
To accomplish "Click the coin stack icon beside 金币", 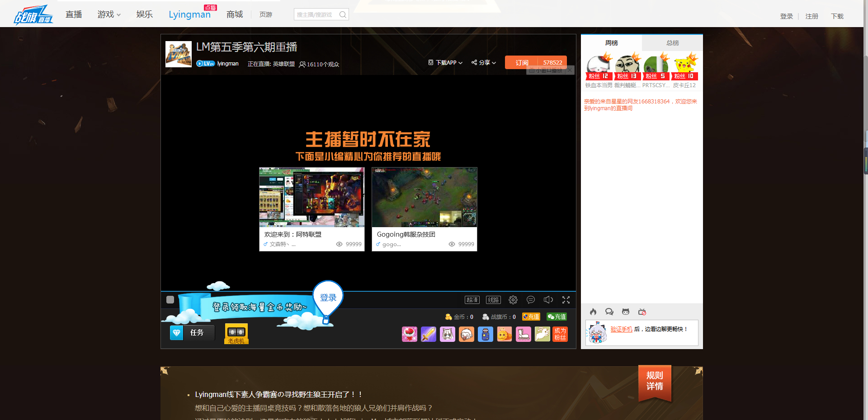I will point(448,317).
